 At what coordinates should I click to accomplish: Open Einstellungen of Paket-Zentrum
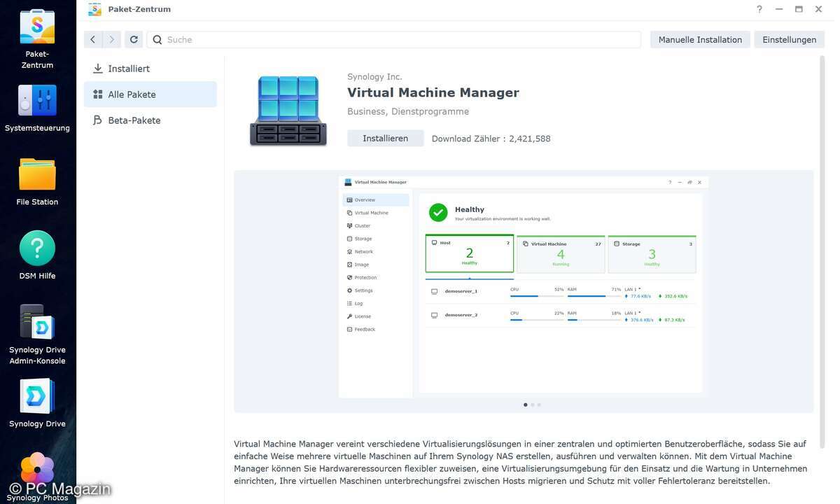click(x=790, y=40)
